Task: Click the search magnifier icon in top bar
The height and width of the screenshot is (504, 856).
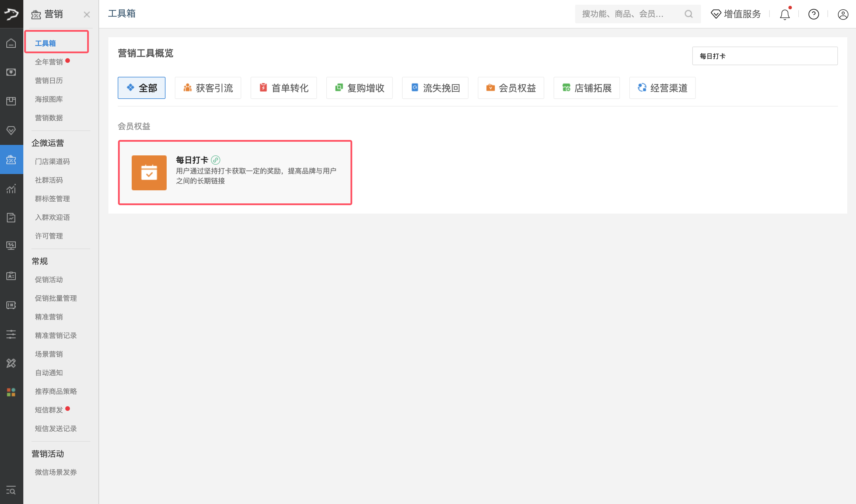Action: coord(688,14)
